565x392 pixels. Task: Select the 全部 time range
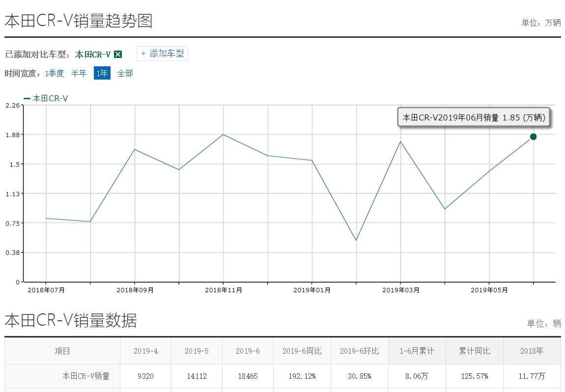coord(125,74)
